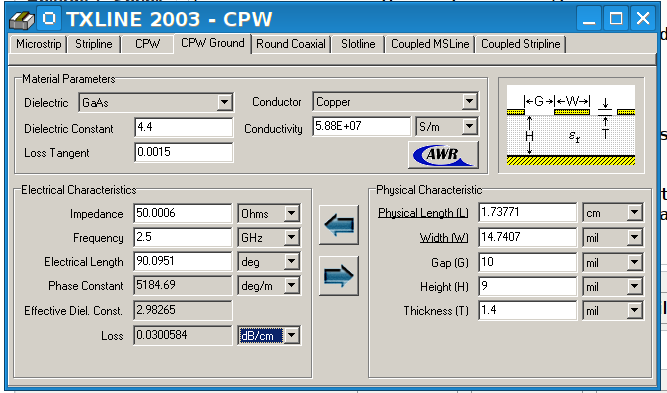Expand the Conductor Copper dropdown

point(469,102)
